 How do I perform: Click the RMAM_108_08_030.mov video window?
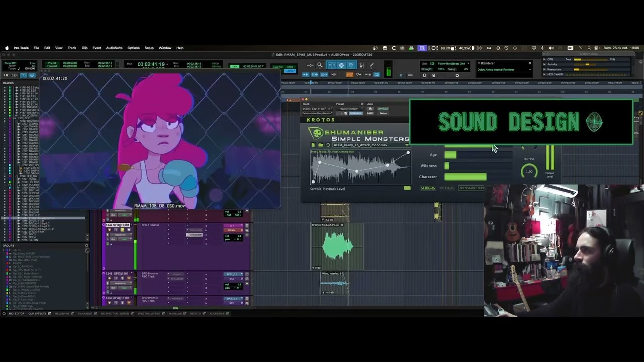coord(160,140)
